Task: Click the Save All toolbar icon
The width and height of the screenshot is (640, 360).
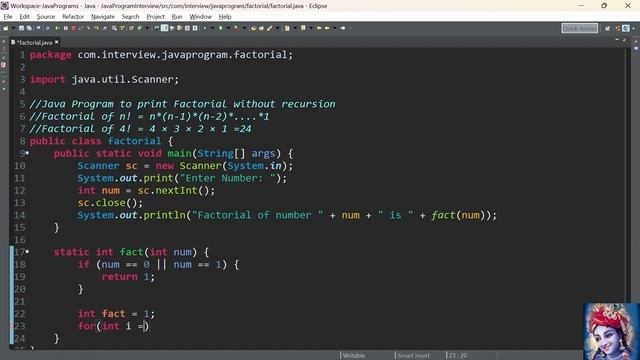Action: [x=29, y=28]
